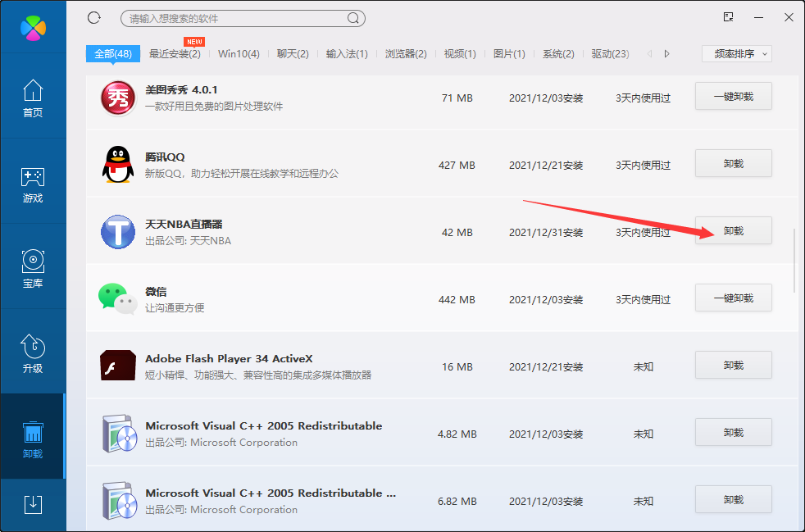Click the 美图秀秀 4.0.1 title text
This screenshot has height=532, width=805.
[182, 90]
